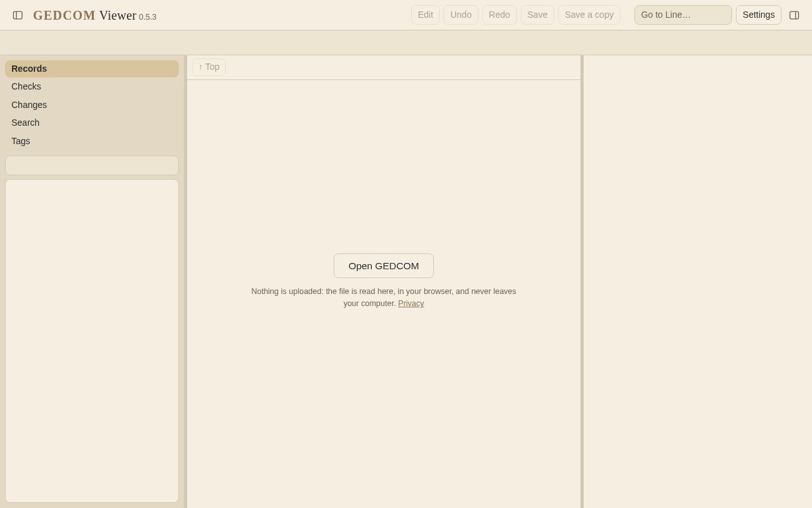Click the Save button
The width and height of the screenshot is (812, 508).
(x=537, y=15)
